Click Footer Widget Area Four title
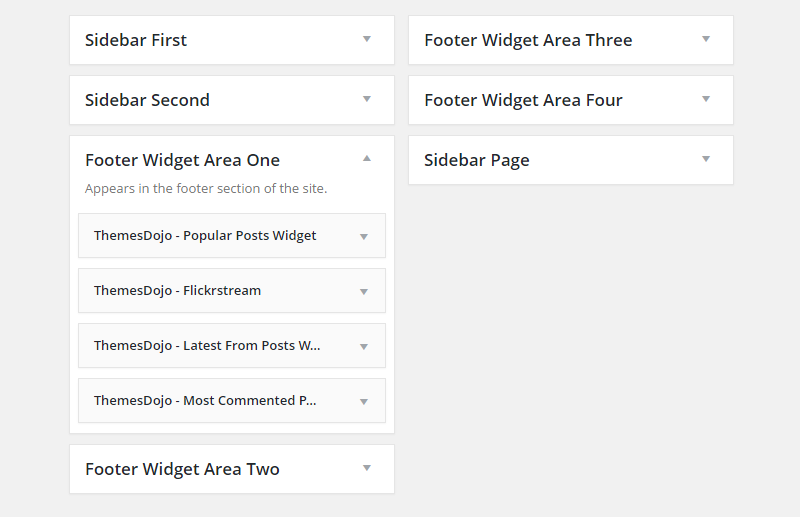Image resolution: width=800 pixels, height=517 pixels. [523, 100]
